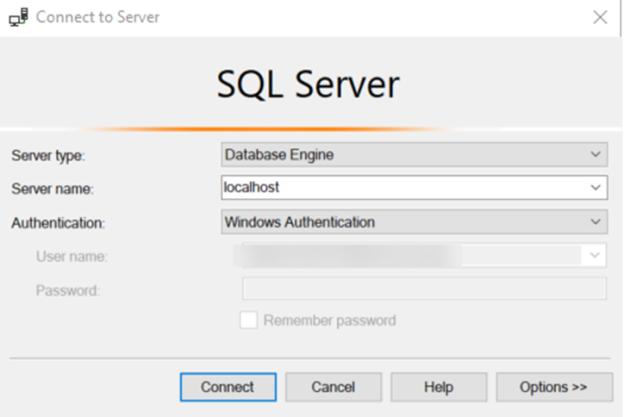Show more settings with Options >>
This screenshot has width=624, height=417.
554,387
